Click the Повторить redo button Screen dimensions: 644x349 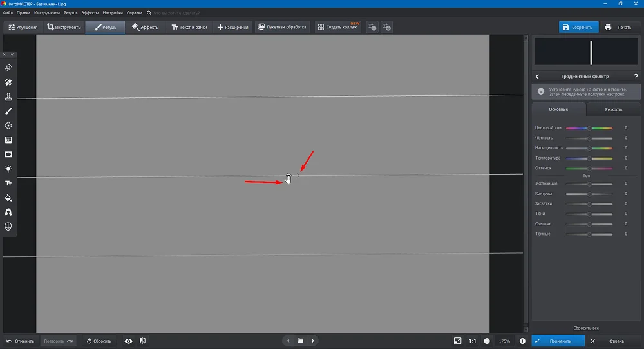[x=59, y=341]
